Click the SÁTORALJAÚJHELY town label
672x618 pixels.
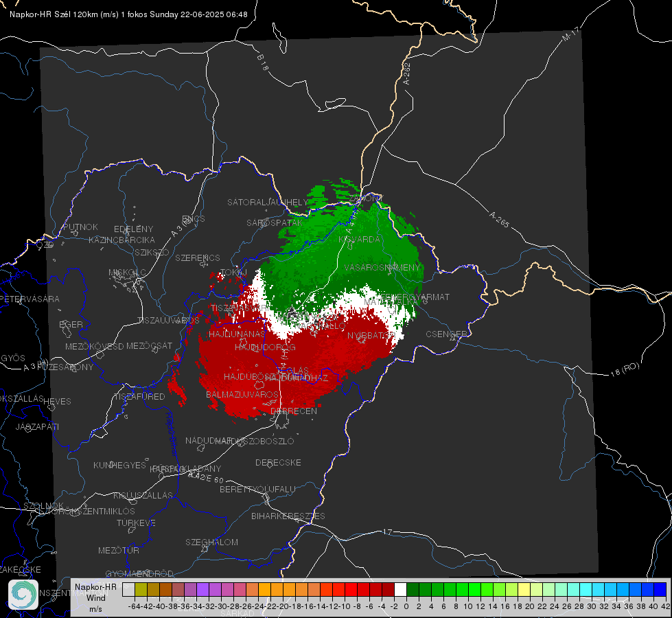click(268, 202)
